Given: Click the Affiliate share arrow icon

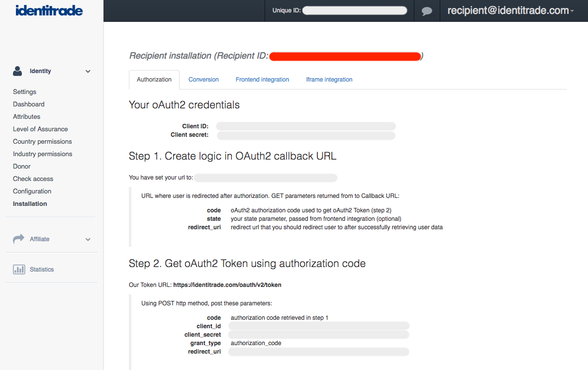Looking at the screenshot, I should pyautogui.click(x=18, y=239).
